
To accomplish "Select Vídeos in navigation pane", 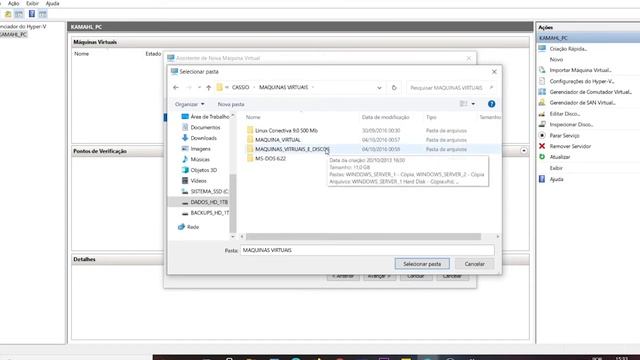I will [x=198, y=181].
